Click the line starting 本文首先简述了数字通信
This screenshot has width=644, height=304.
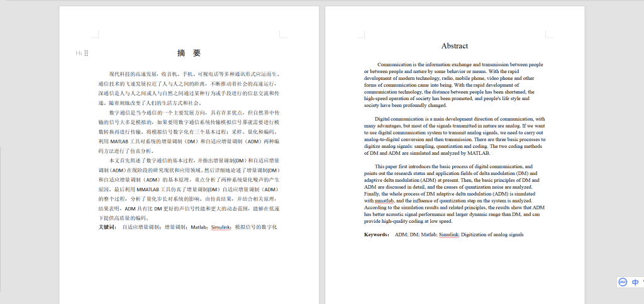tap(194, 160)
